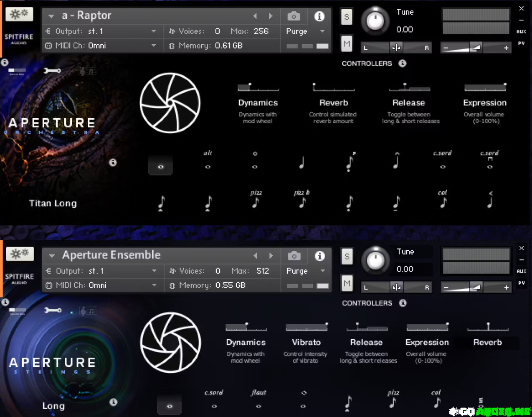Open the Purge dropdown in Raptor

point(322,31)
